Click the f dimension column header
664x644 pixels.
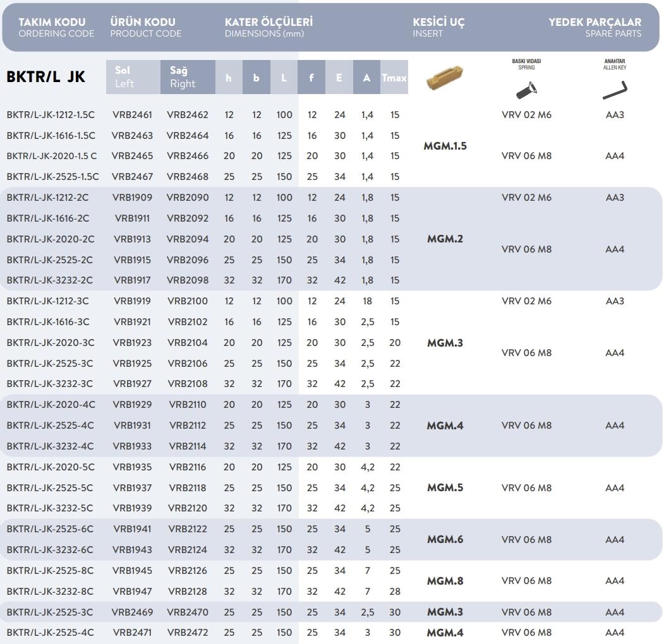click(x=311, y=77)
